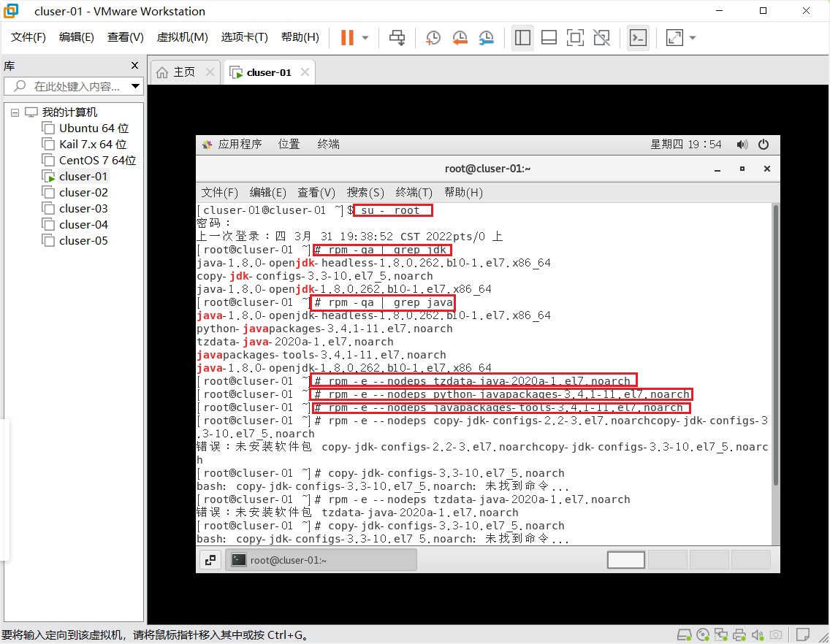This screenshot has height=644, width=830.
Task: Click root@cluser-01:~ taskbar button
Action: [x=321, y=560]
